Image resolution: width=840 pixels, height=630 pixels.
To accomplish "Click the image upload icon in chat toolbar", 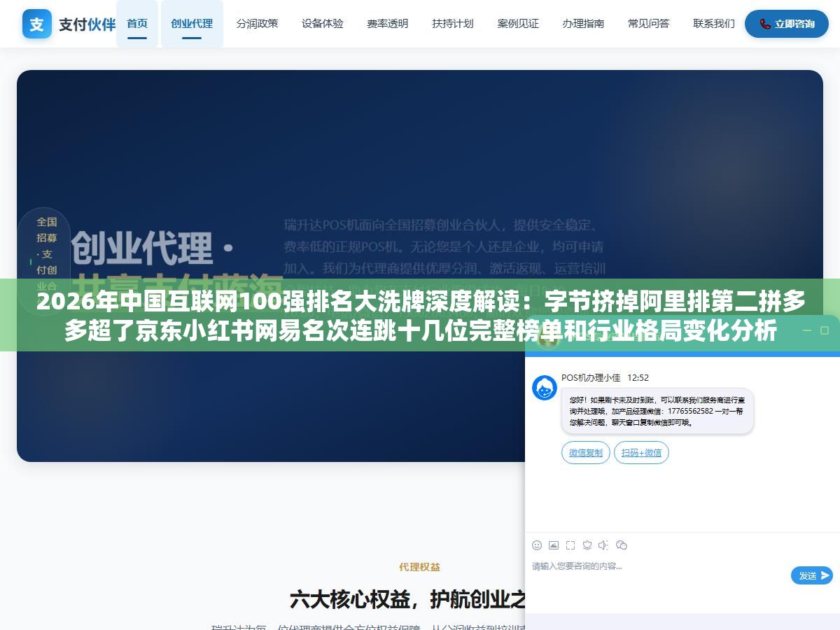I will coord(554,545).
